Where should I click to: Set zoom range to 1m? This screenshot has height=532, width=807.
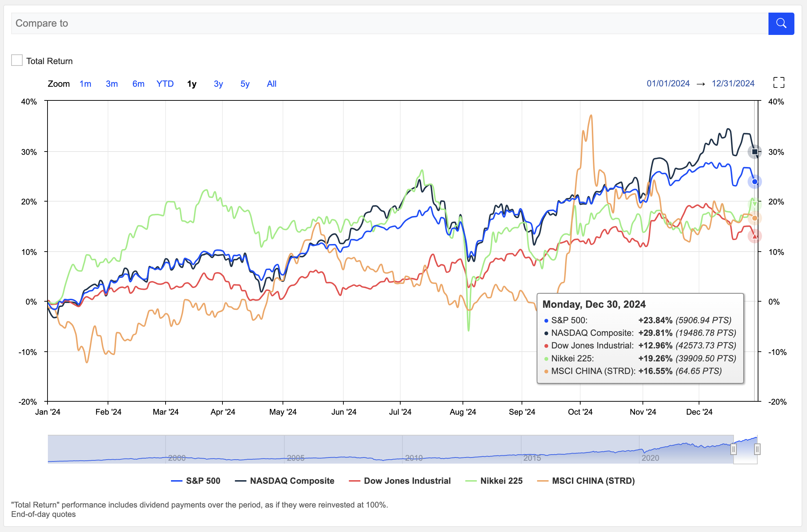coord(85,84)
